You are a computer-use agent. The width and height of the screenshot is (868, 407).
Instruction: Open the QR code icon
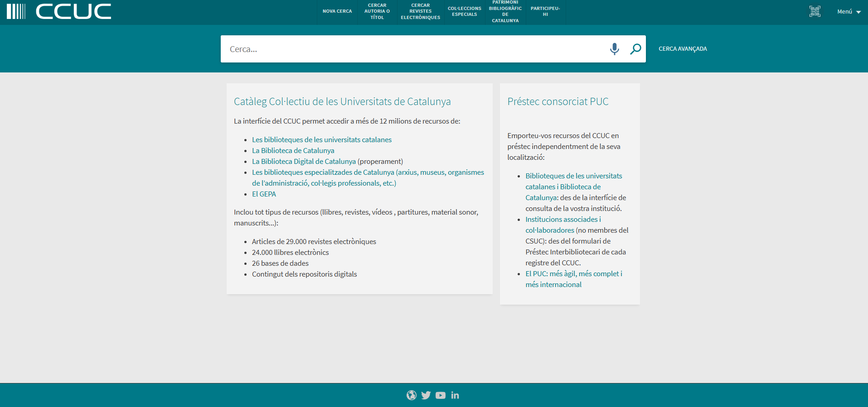(815, 12)
